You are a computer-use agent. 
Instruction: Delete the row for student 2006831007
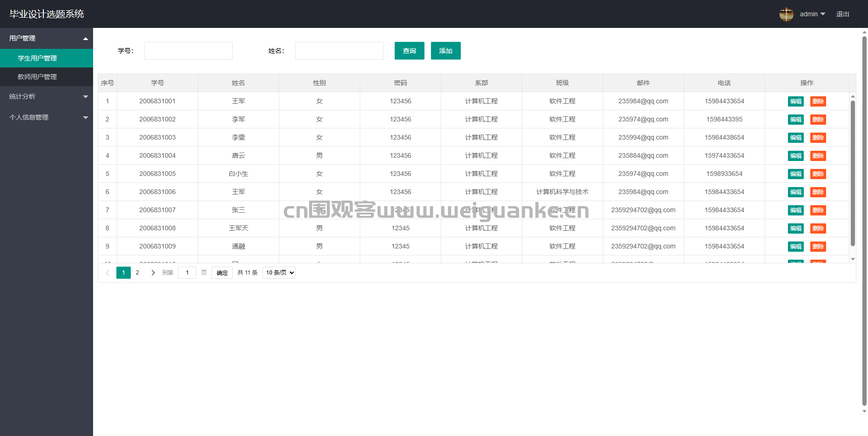(818, 210)
